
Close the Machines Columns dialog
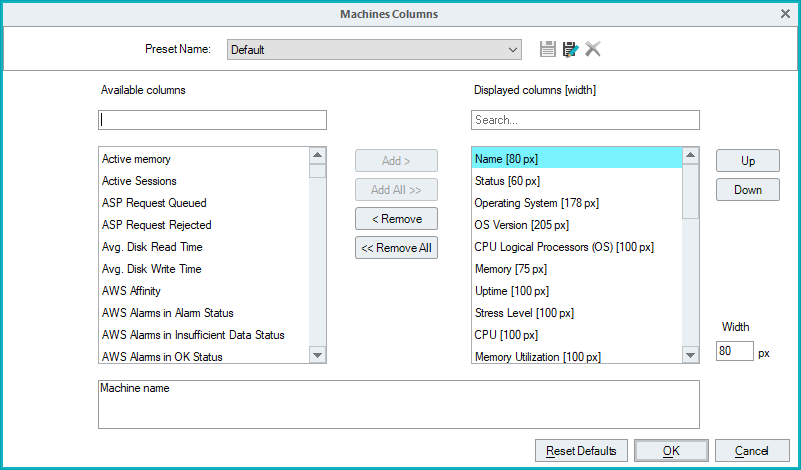(x=785, y=14)
